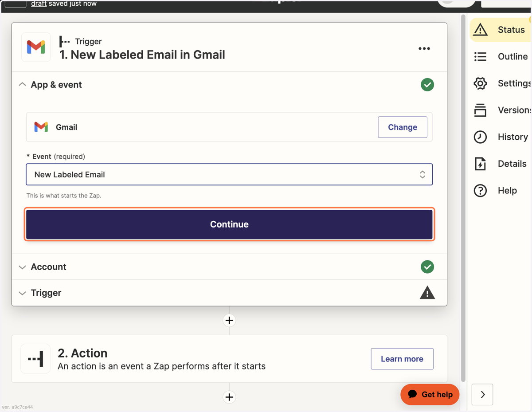Viewport: 532px width, 412px height.
Task: Click the Settings gear icon in sidebar
Action: 480,83
